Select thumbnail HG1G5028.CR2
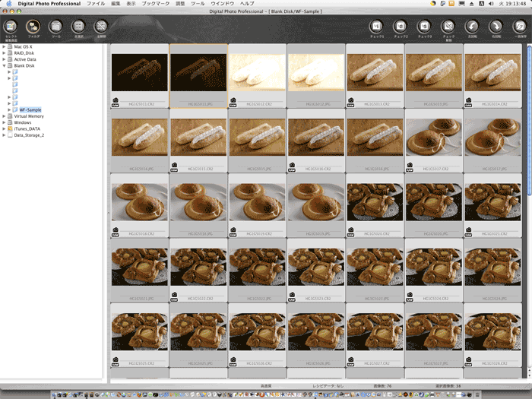 click(492, 335)
